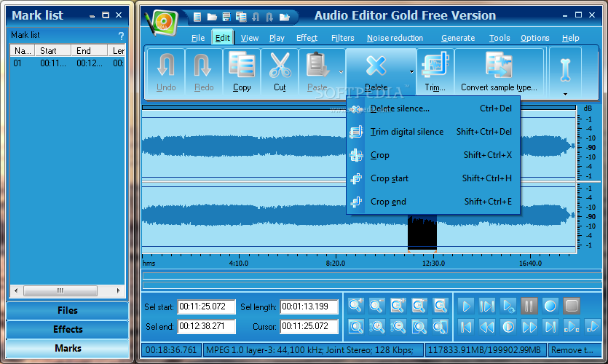Open the Tools menu
The image size is (608, 364).
(500, 38)
